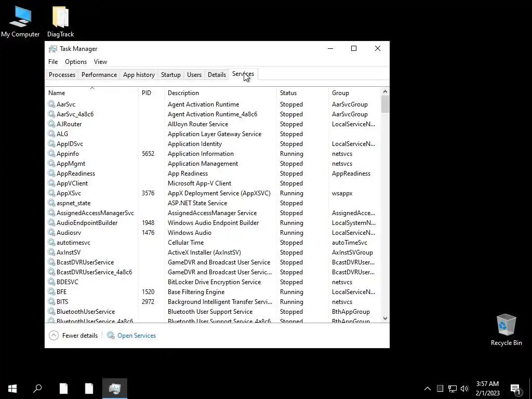Viewport: 532px width, 399px height.
Task: Click the Fewer details label
Action: click(80, 336)
